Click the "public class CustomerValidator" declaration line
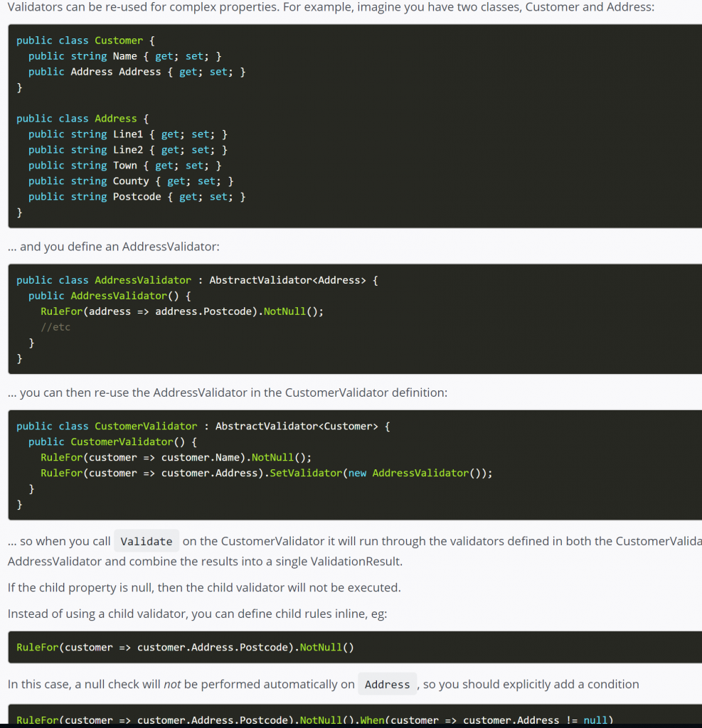 (203, 427)
